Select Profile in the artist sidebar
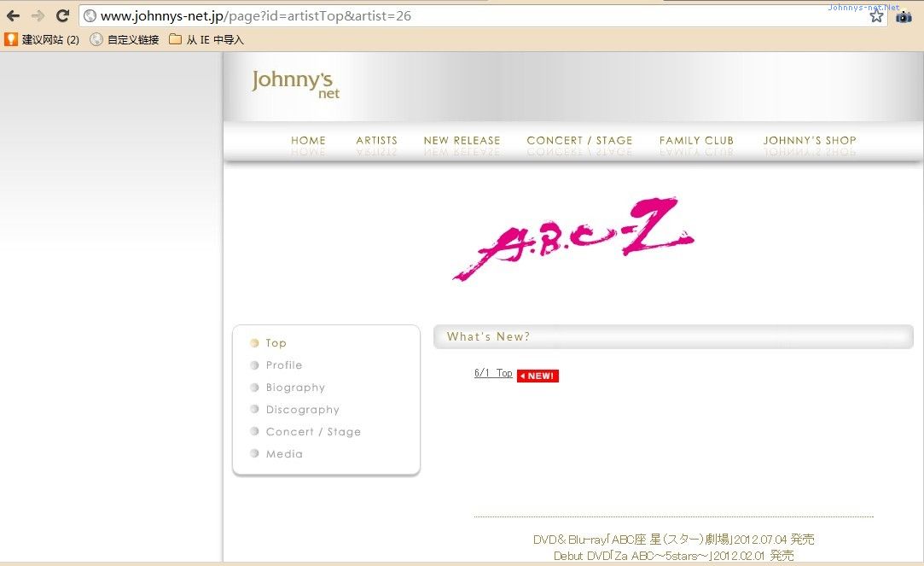This screenshot has width=924, height=566. pyautogui.click(x=283, y=365)
